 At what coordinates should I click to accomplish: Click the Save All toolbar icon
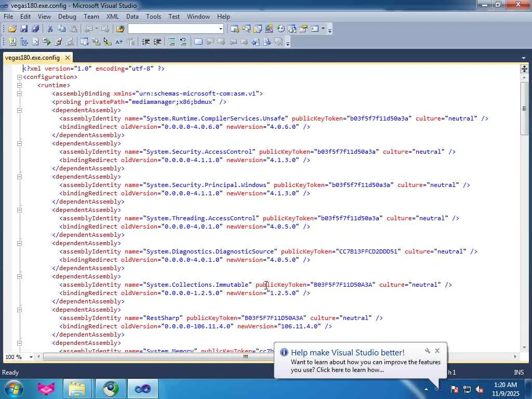tap(35, 29)
